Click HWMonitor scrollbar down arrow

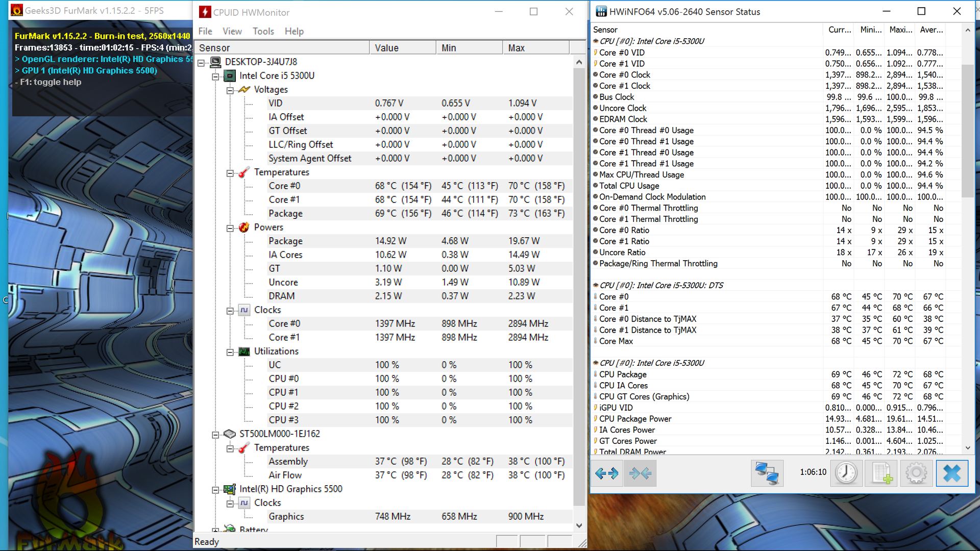579,525
